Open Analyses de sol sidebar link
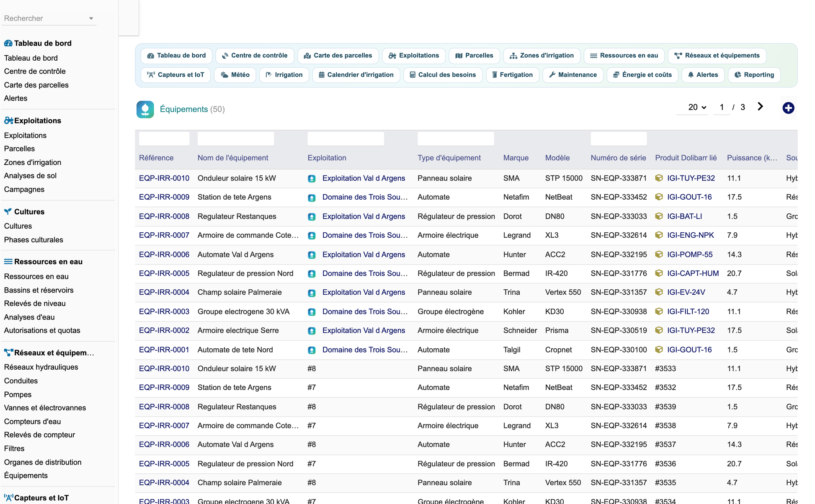 coord(30,176)
